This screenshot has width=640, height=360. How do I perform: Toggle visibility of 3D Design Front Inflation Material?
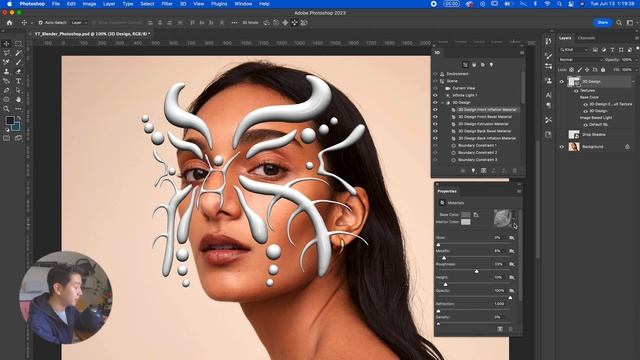[435, 110]
